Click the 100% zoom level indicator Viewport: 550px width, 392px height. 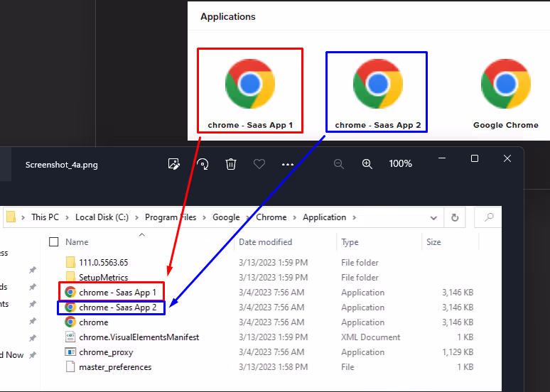tap(400, 163)
